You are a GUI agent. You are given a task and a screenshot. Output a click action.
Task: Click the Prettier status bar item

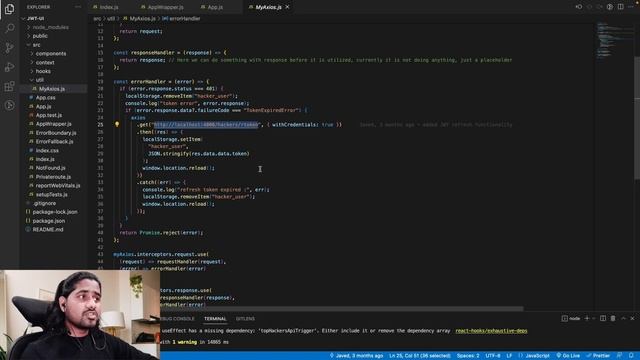click(598, 356)
